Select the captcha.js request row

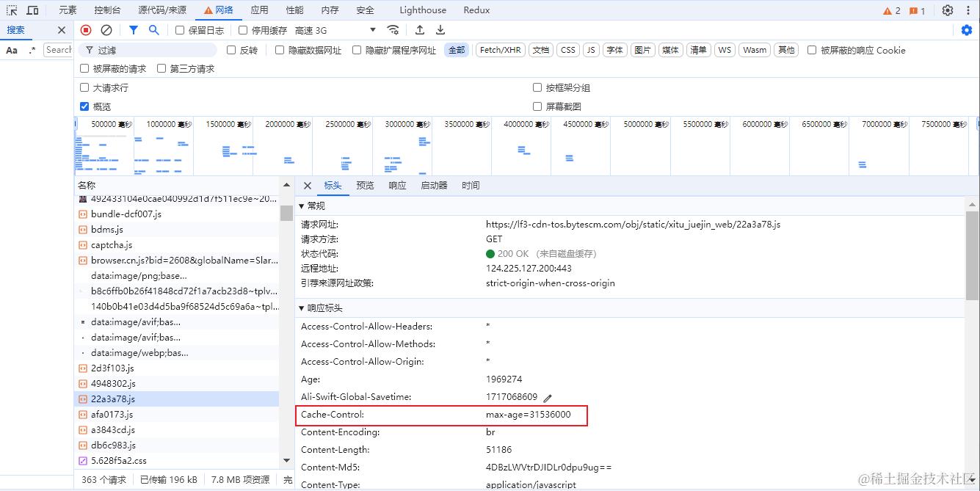[178, 245]
